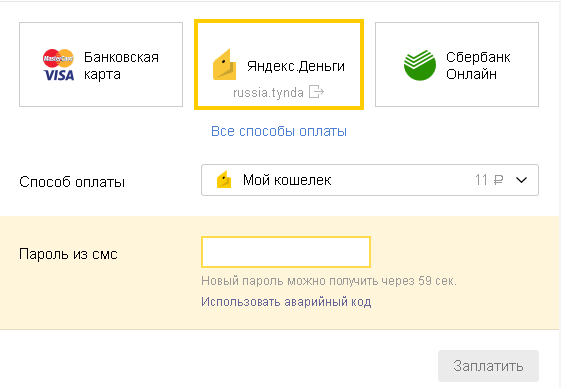Click the Sberbank green logo icon
This screenshot has height=388, width=561.
[x=420, y=65]
